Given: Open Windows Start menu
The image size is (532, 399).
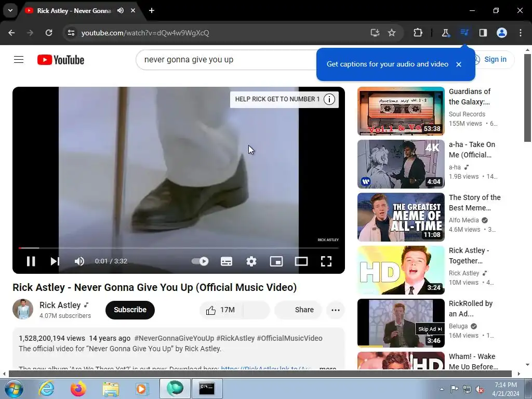Looking at the screenshot, I should coord(14,389).
